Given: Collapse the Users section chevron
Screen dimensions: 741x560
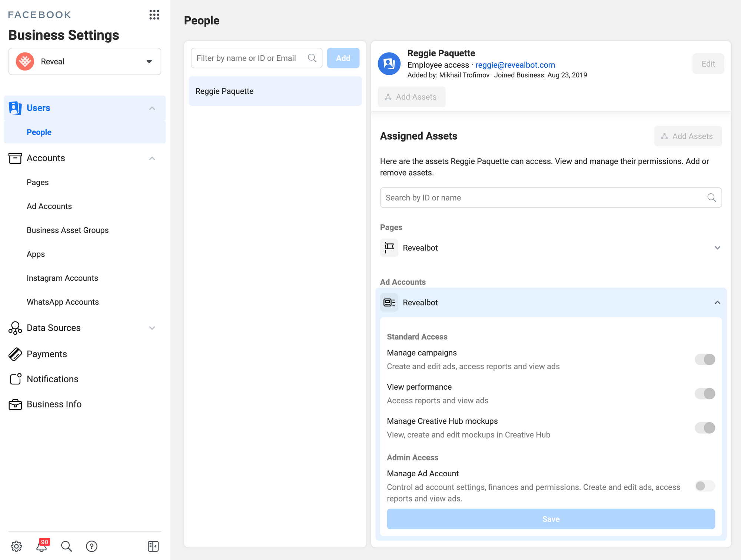Looking at the screenshot, I should click(152, 108).
